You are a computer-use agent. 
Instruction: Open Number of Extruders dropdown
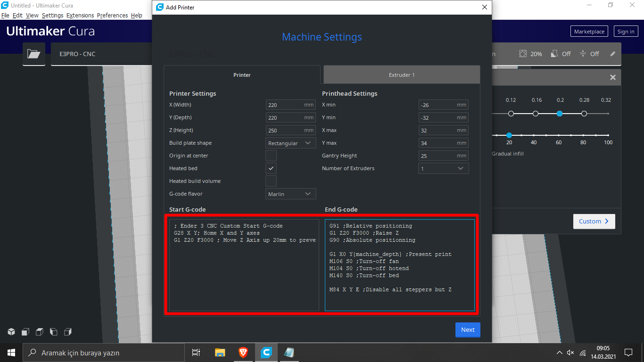444,168
